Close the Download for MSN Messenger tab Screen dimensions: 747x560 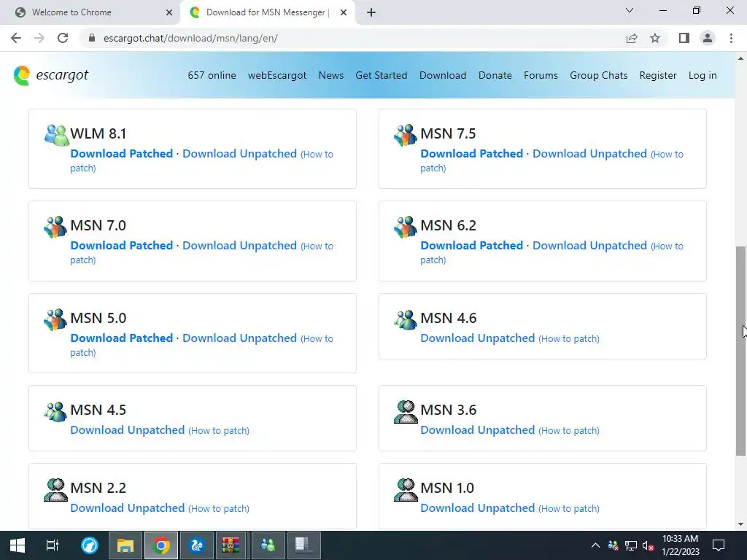click(344, 12)
